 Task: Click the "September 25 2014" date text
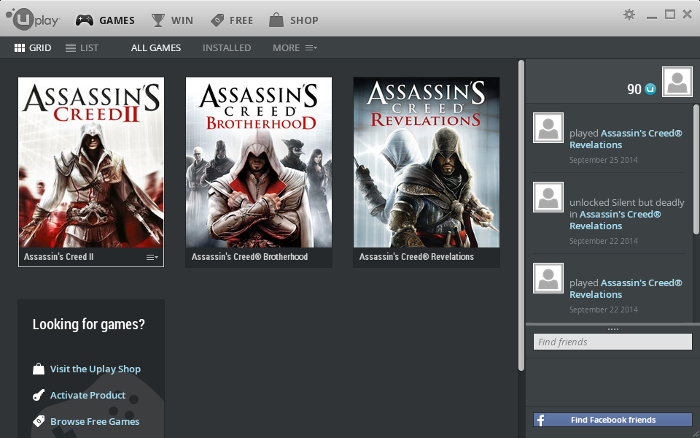click(604, 160)
